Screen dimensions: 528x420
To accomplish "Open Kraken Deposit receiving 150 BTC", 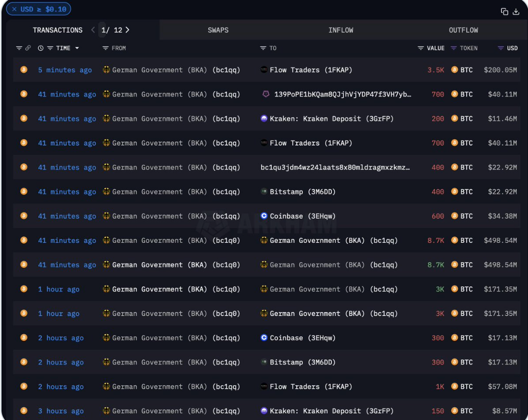I will tap(332, 411).
